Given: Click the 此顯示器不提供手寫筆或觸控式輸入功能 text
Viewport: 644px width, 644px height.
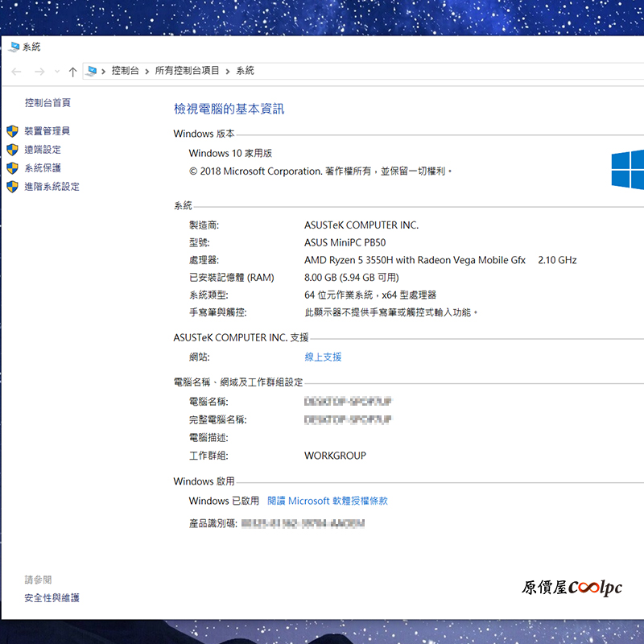Looking at the screenshot, I should [391, 312].
